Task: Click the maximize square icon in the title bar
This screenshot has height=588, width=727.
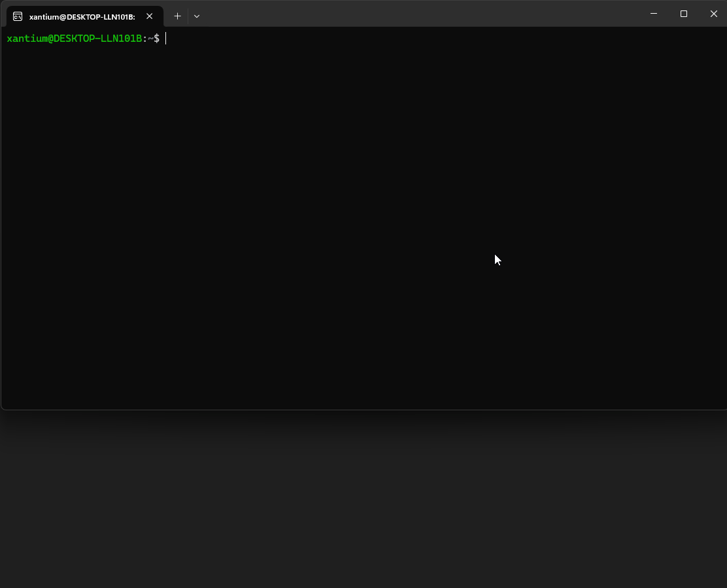Action: [684, 14]
